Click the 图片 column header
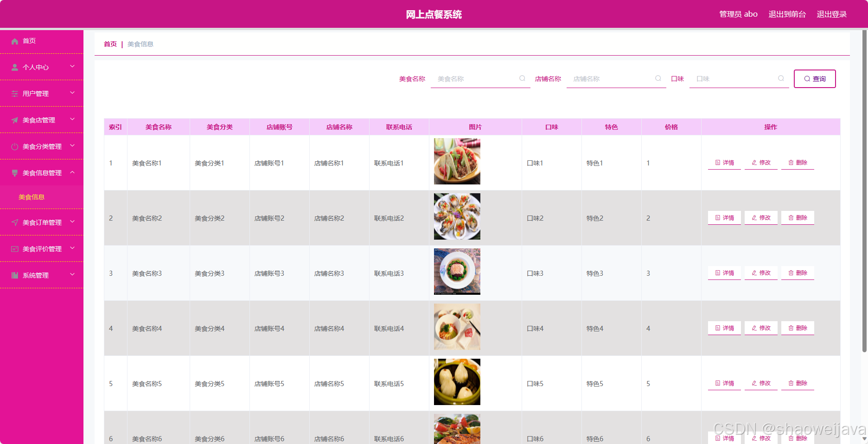868x444 pixels. tap(475, 127)
